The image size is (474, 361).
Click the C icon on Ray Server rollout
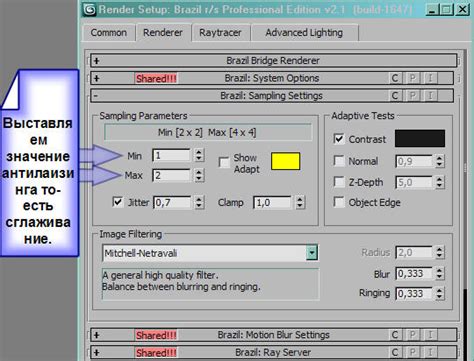(x=395, y=352)
